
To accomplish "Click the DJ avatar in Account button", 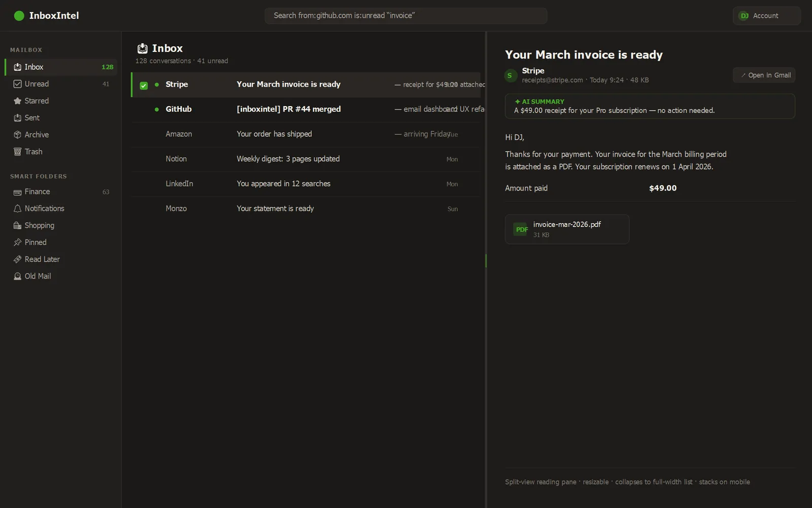I will pyautogui.click(x=744, y=16).
